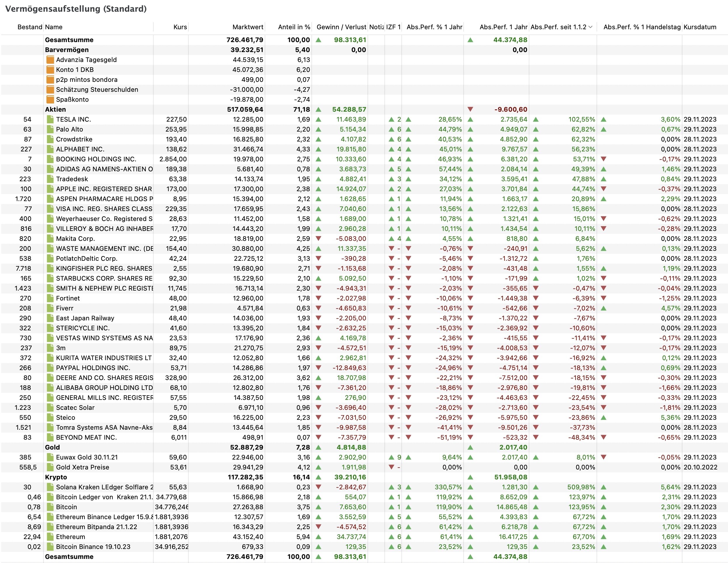Click the orange icon beside Konto 1 DKB
Screen dimensions: 728x563
50,70
